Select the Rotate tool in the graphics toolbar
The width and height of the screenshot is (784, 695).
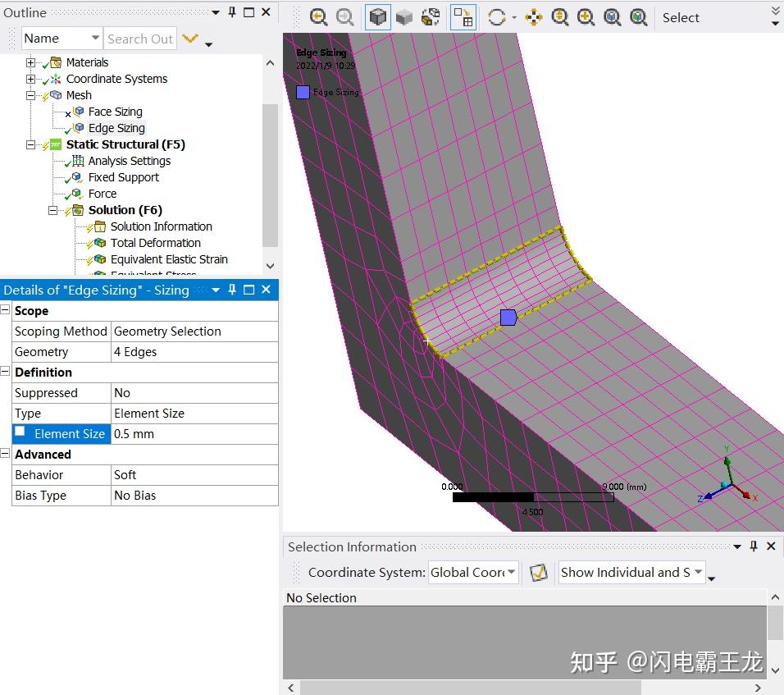pyautogui.click(x=496, y=16)
